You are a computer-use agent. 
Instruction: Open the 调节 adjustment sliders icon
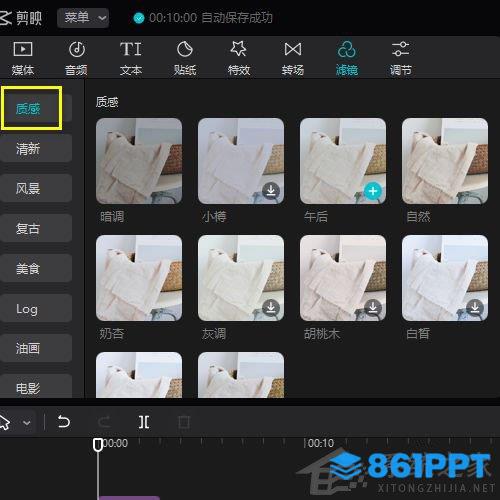(x=400, y=49)
